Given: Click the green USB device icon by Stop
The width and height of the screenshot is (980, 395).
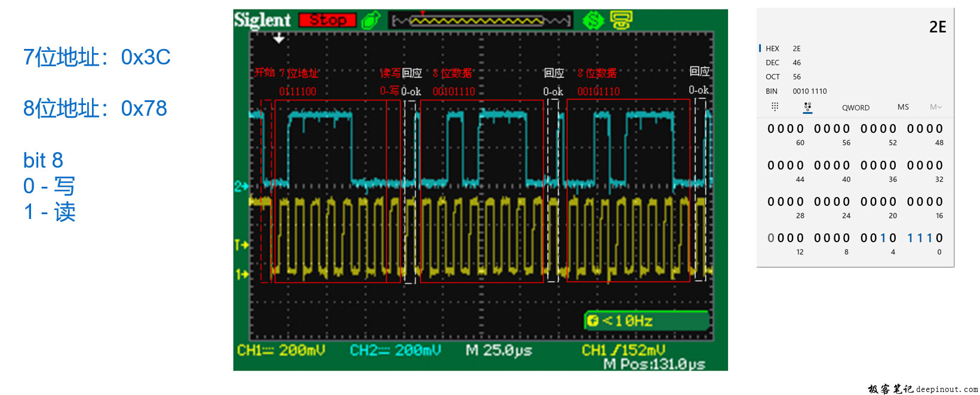Looking at the screenshot, I should click(x=371, y=20).
